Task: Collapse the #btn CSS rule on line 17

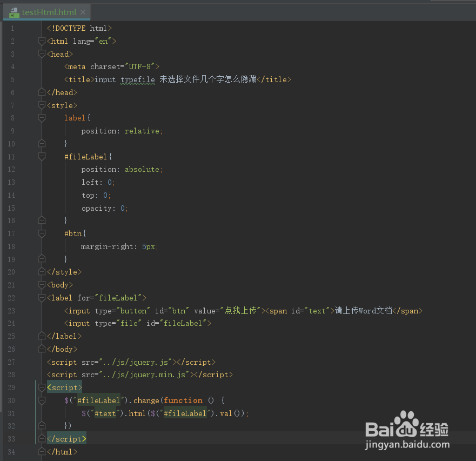Action: tap(42, 233)
